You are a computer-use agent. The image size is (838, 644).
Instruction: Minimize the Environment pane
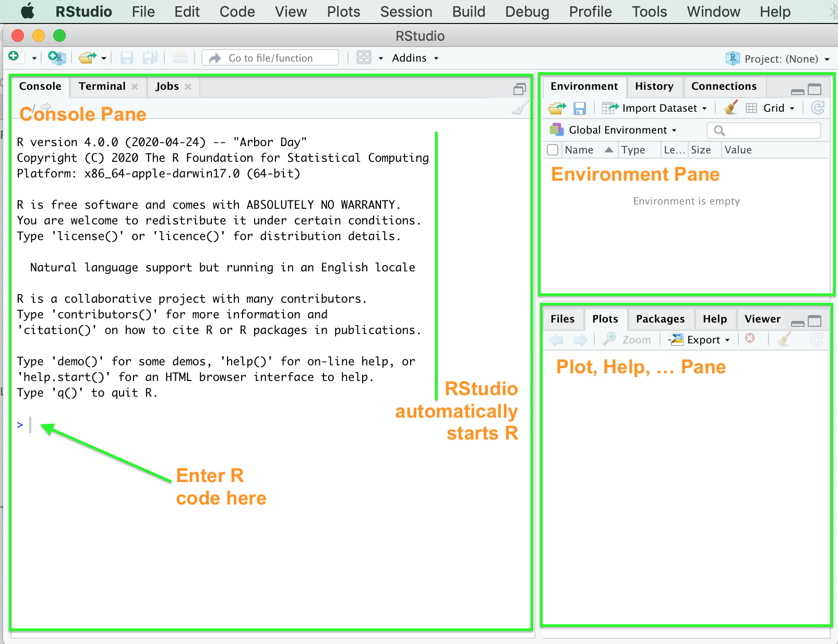[797, 91]
